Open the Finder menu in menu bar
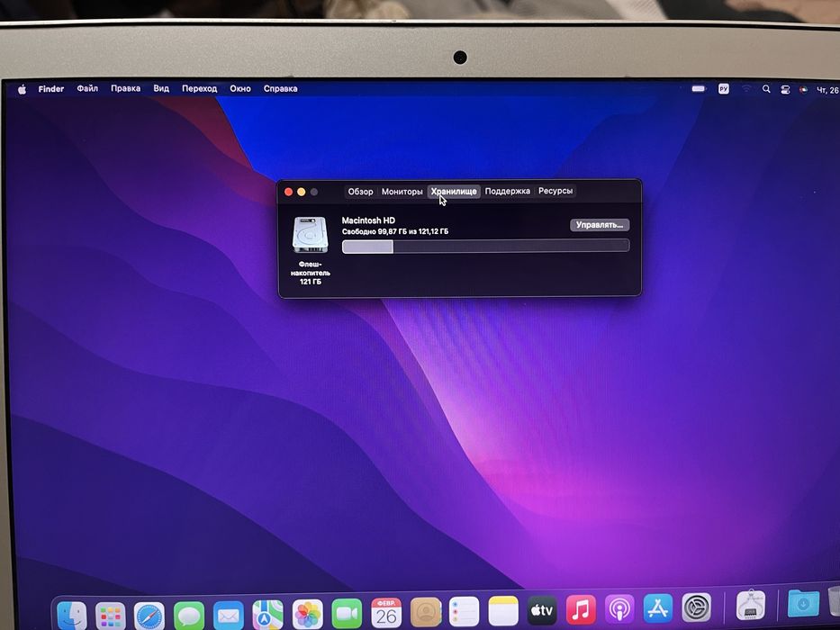Viewport: 840px width, 630px height. pos(51,89)
